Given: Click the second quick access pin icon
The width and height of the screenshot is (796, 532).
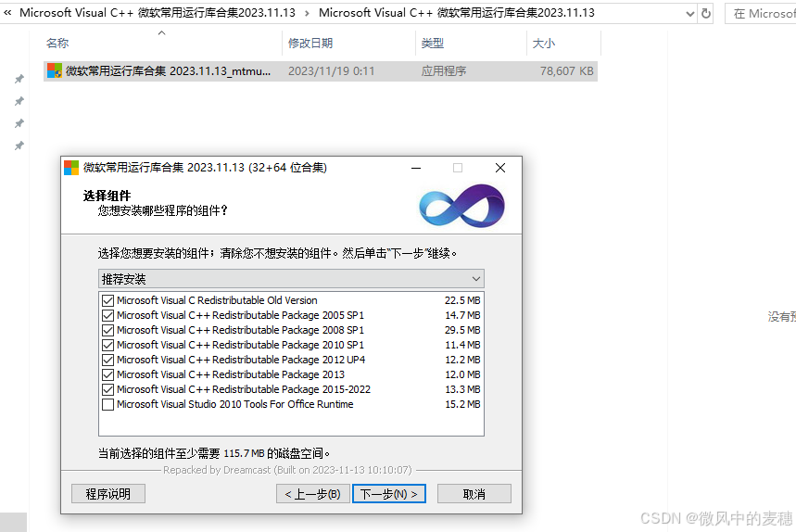Looking at the screenshot, I should 19,101.
